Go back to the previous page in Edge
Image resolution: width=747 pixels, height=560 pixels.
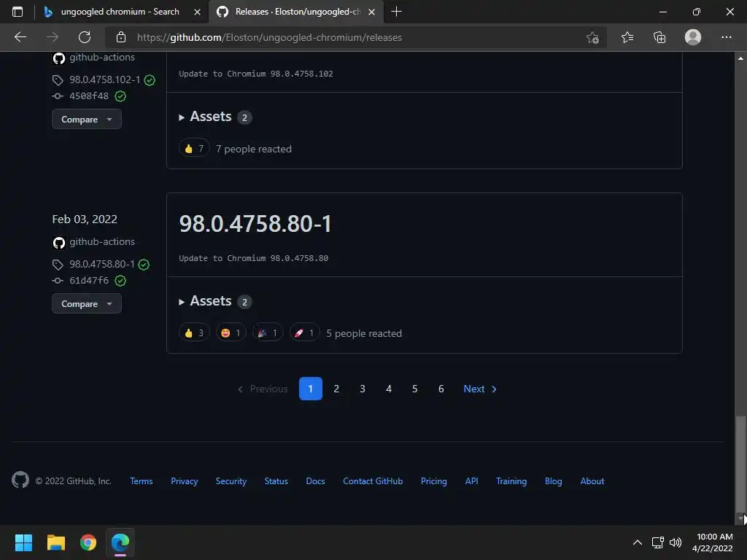[20, 37]
